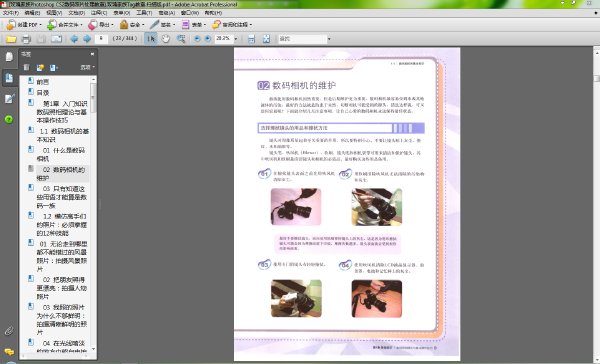Viewport: 600px width, 364px height.
Task: Select the 目录 bookmark
Action: point(43,92)
